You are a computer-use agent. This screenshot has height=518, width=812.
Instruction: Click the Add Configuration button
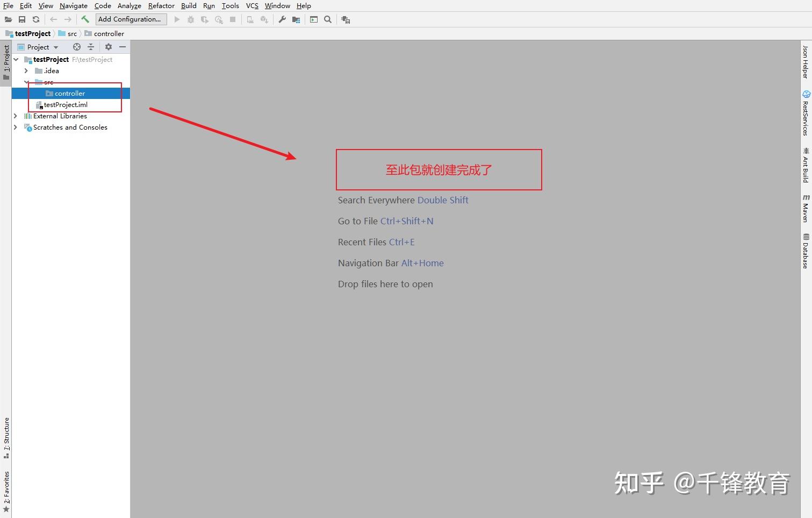click(x=131, y=19)
